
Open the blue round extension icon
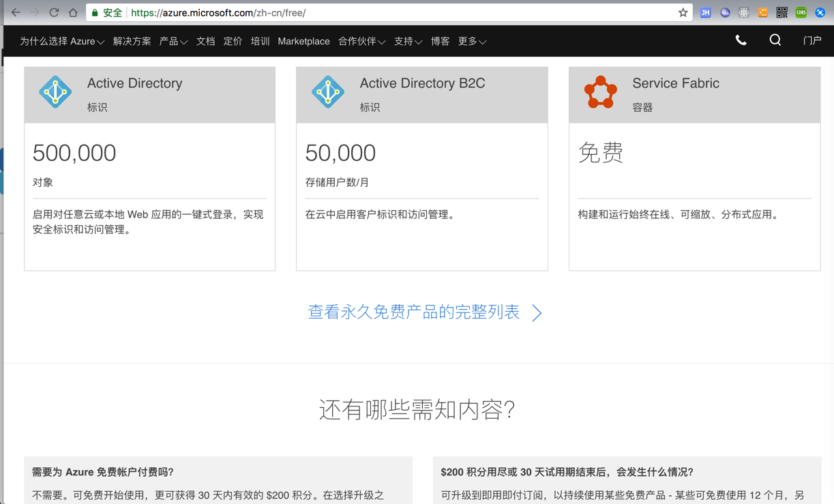coord(820,12)
